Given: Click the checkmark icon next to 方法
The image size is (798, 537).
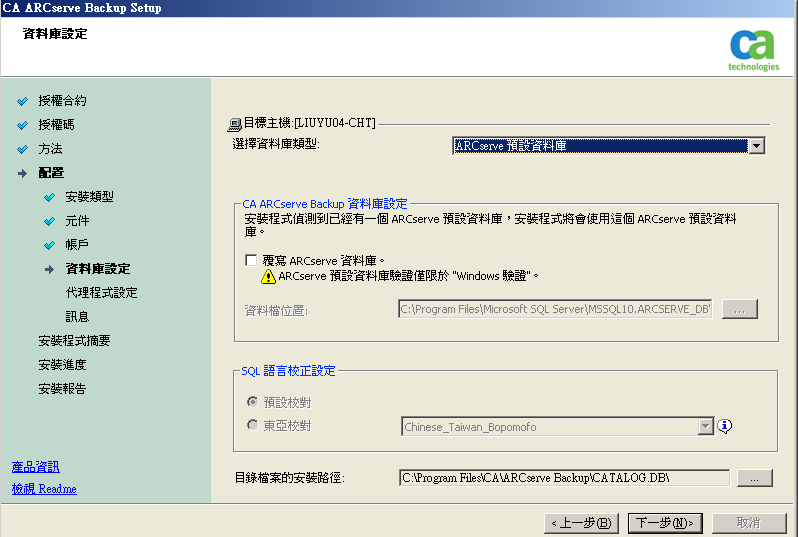Looking at the screenshot, I should tap(22, 149).
